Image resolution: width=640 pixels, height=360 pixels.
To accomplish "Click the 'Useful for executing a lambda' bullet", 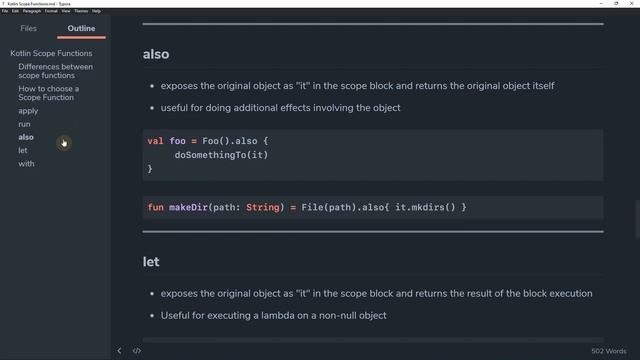I will [273, 316].
